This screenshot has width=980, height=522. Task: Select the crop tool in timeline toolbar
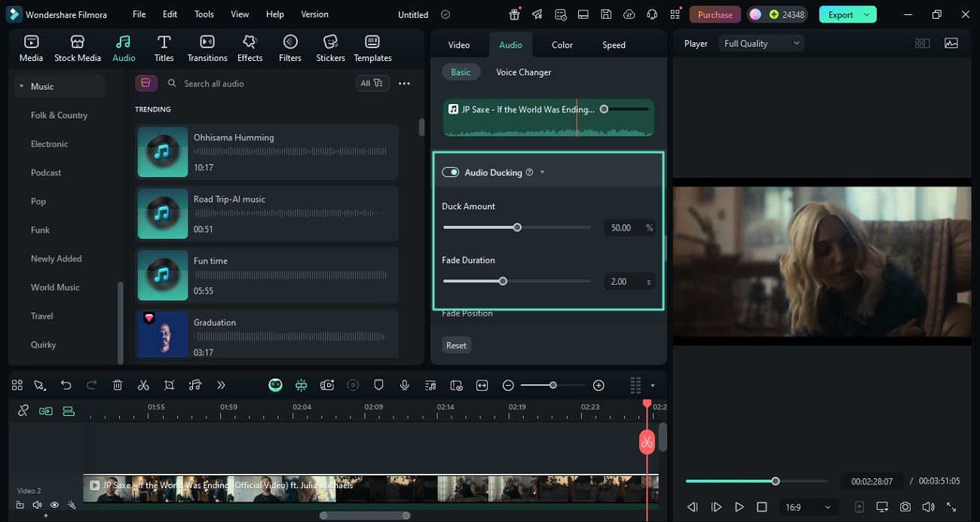[x=169, y=385]
